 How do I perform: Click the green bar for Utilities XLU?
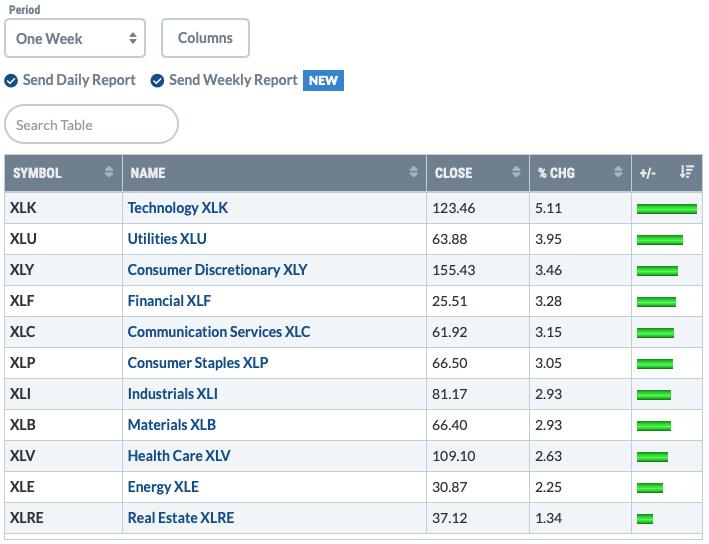(x=660, y=240)
